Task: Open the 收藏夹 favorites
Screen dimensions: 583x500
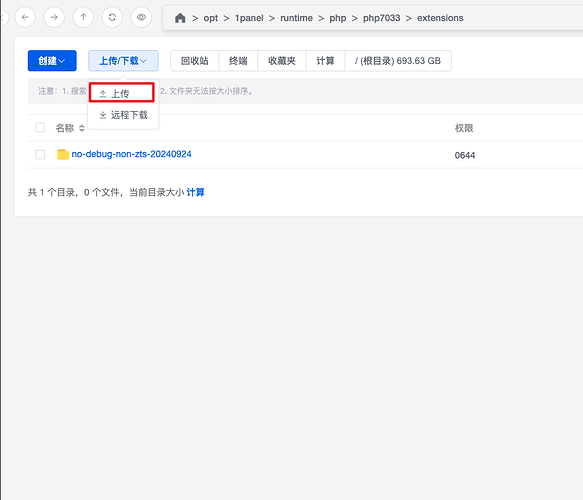Action: point(282,61)
